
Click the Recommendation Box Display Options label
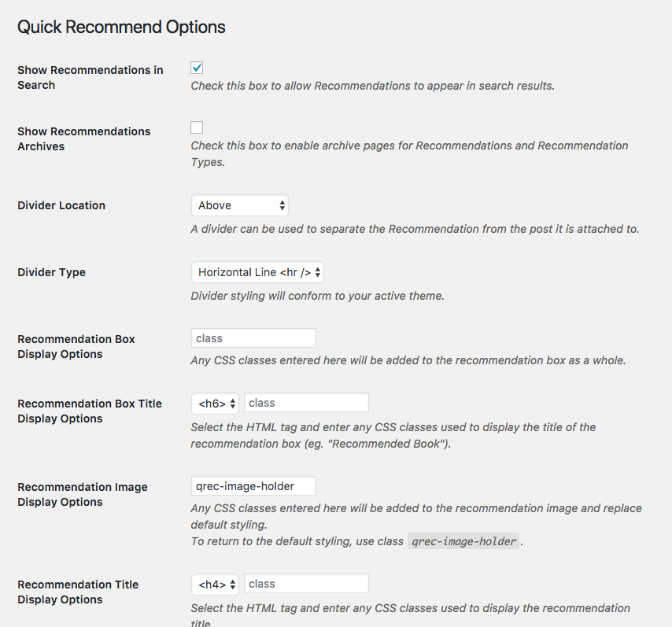76,347
